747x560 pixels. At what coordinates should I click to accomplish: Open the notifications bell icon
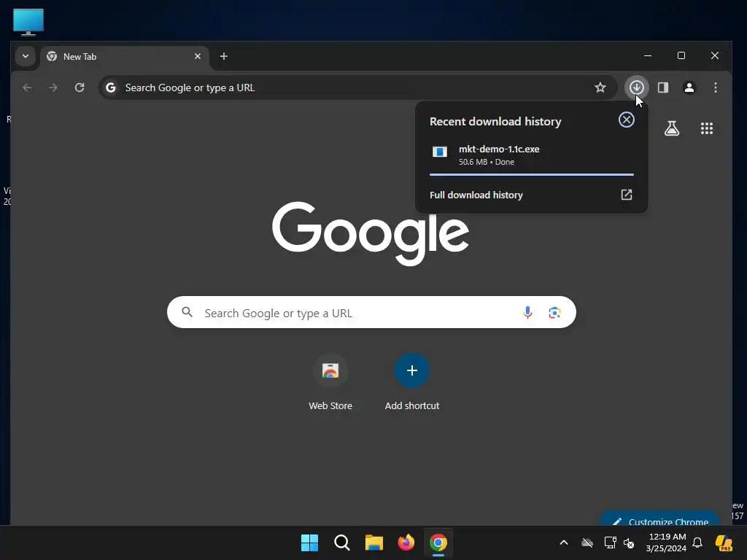click(x=697, y=542)
